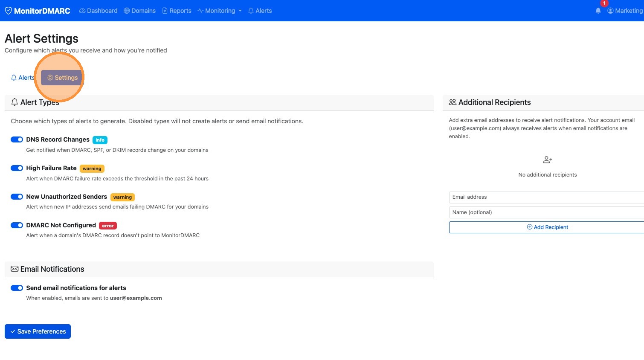
Task: Open the notification bell with red badge
Action: pyautogui.click(x=598, y=11)
